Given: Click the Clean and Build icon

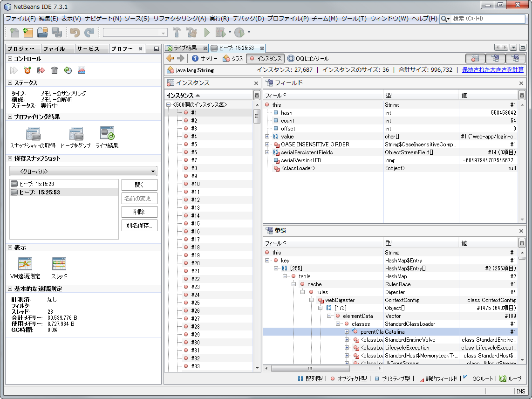Looking at the screenshot, I should [x=191, y=32].
